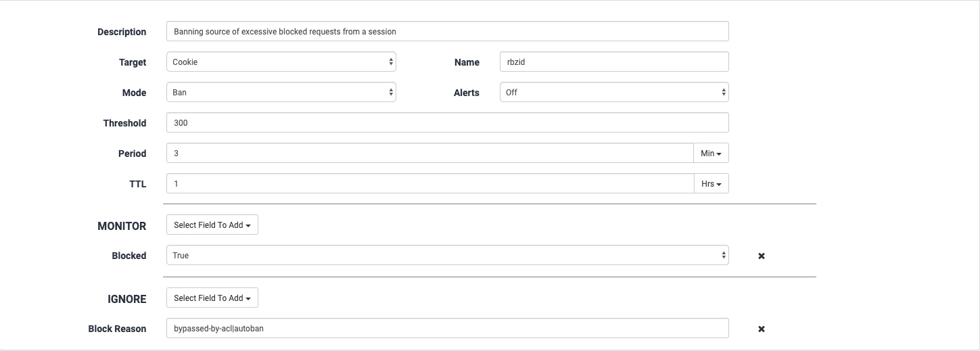
Task: Open the Target dropdown showing Cookie
Action: tap(281, 62)
